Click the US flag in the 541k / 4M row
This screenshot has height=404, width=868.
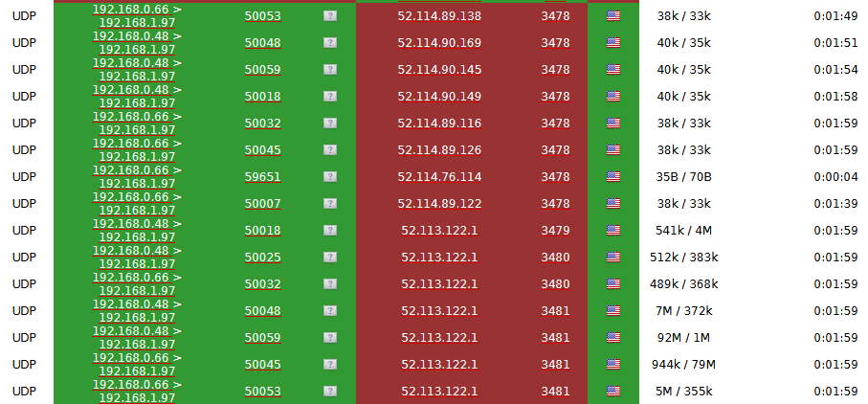(x=612, y=230)
